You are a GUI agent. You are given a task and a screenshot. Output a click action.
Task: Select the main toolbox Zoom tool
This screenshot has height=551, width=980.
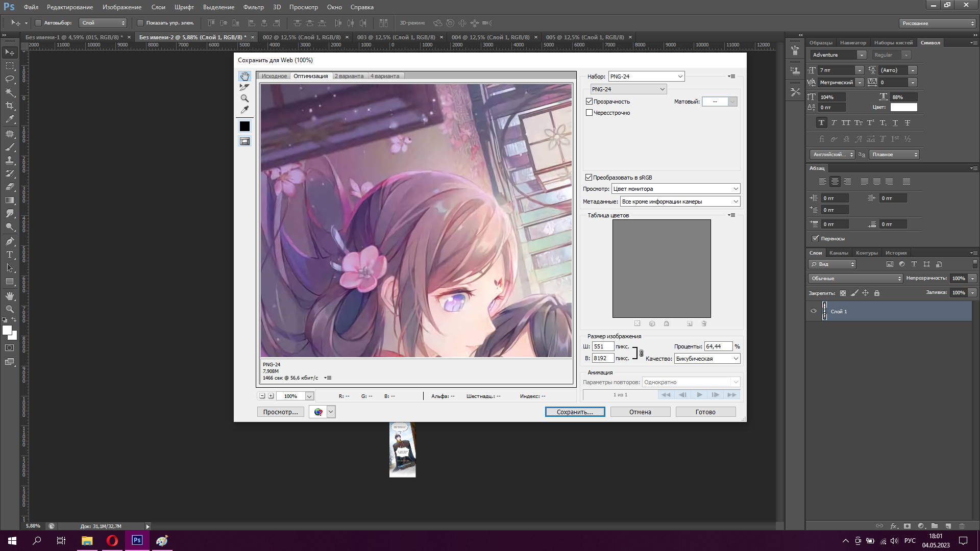coord(10,309)
